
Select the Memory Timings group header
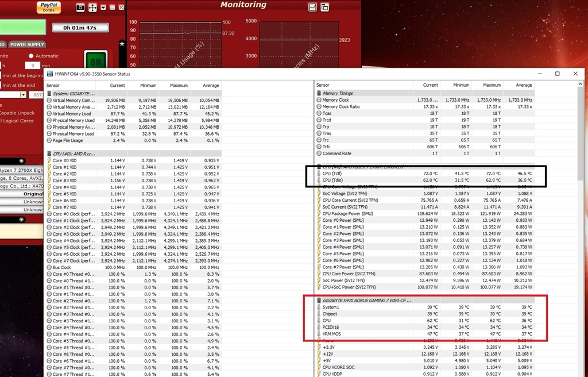click(x=424, y=93)
